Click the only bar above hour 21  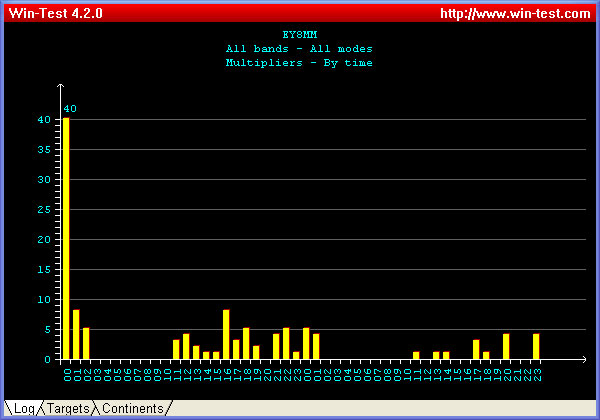[x=276, y=347]
